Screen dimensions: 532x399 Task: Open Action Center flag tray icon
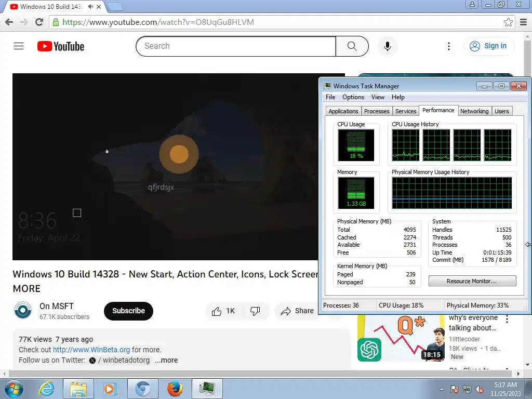[455, 389]
